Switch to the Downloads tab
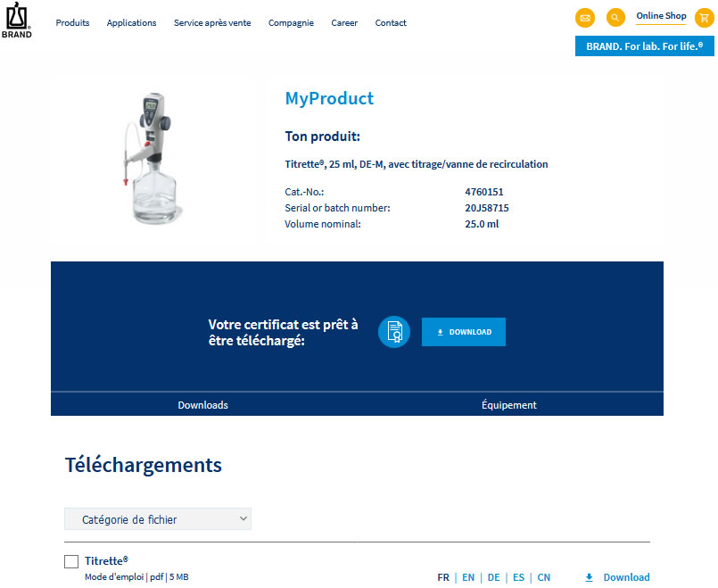This screenshot has width=718, height=588. click(202, 405)
